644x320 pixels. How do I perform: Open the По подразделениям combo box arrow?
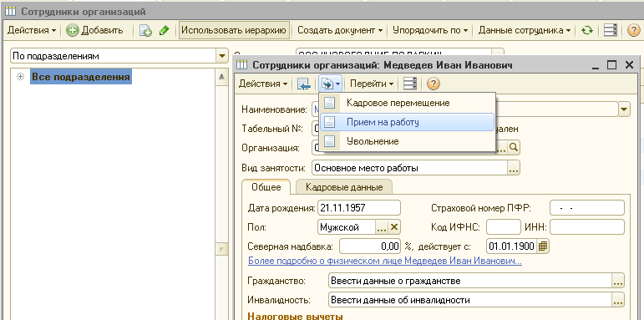pos(222,56)
